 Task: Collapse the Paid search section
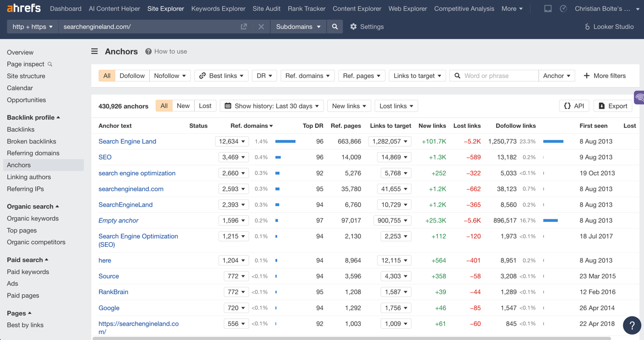coord(28,260)
